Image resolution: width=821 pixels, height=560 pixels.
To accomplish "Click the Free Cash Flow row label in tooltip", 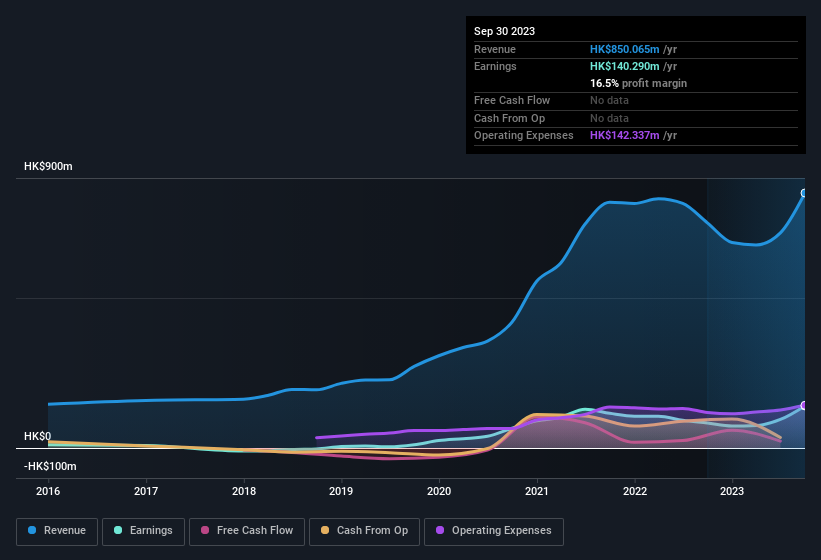I will click(x=512, y=100).
